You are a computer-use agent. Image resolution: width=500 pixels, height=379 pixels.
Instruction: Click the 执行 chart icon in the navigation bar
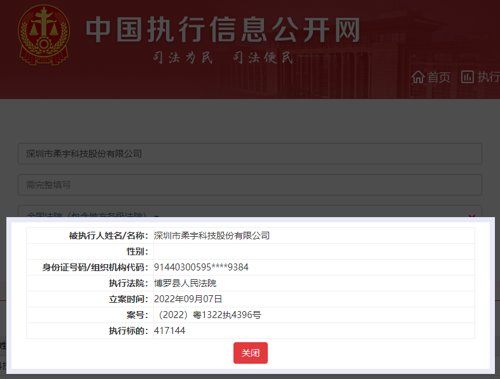tap(467, 77)
